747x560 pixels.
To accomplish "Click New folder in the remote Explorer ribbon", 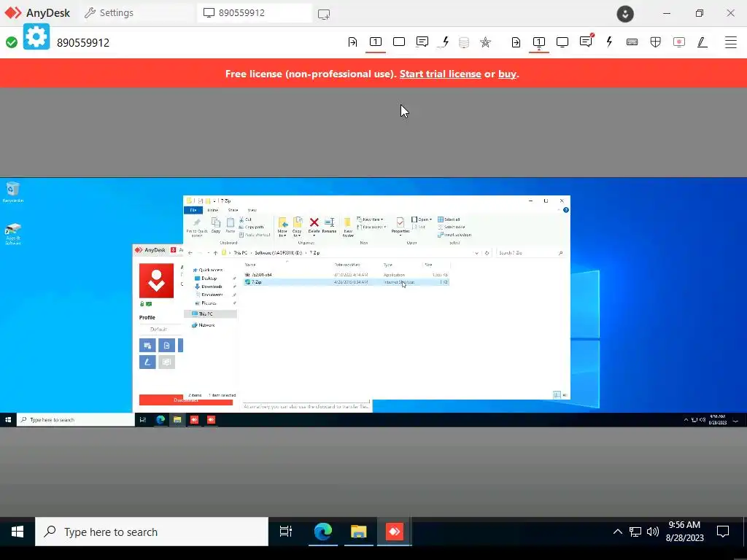I will point(348,227).
